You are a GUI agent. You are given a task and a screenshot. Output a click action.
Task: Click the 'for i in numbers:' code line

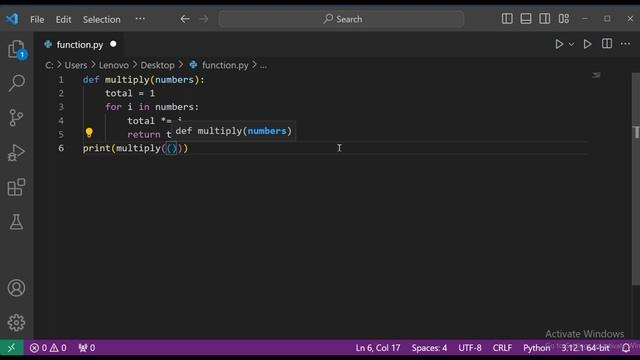pyautogui.click(x=152, y=107)
